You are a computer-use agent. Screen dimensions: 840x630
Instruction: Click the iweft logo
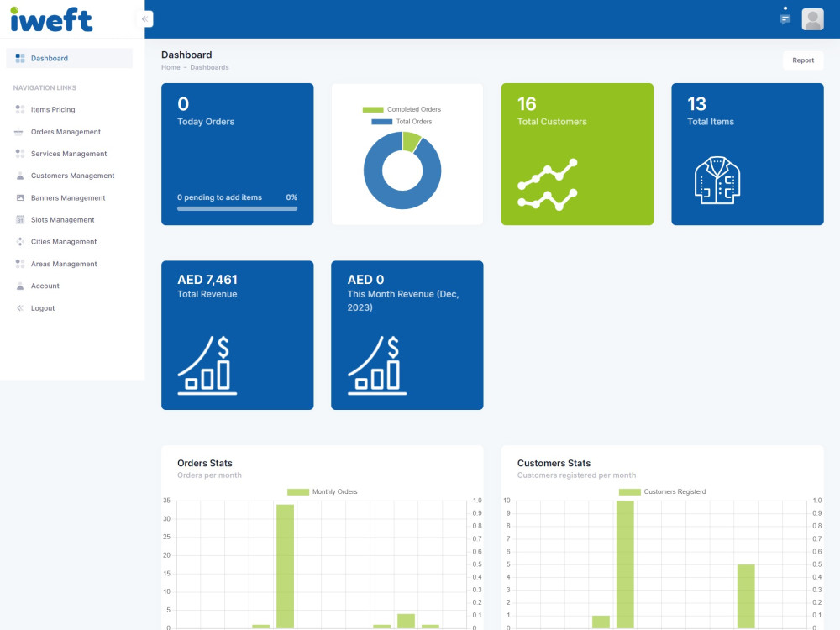[51, 20]
